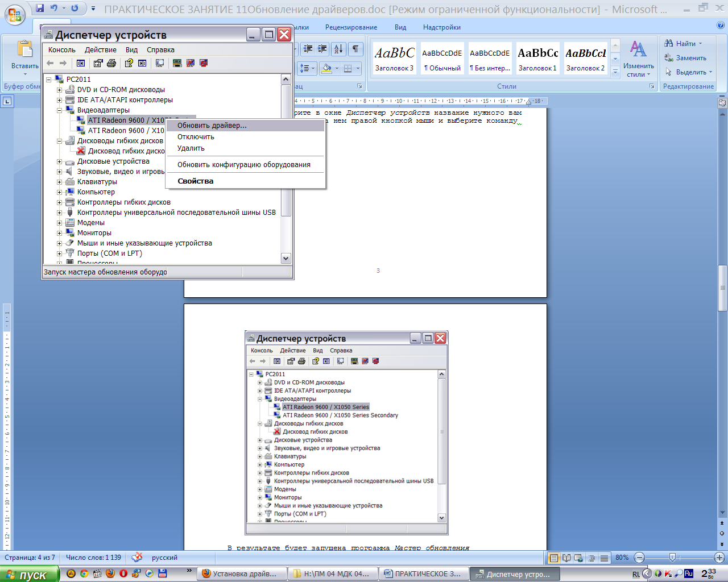Choose Свойства from context menu

click(x=245, y=181)
